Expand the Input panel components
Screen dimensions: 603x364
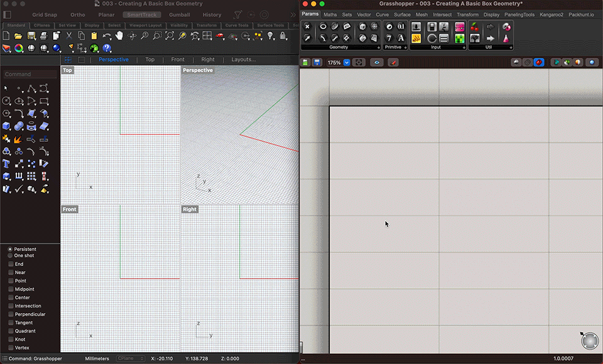(464, 47)
